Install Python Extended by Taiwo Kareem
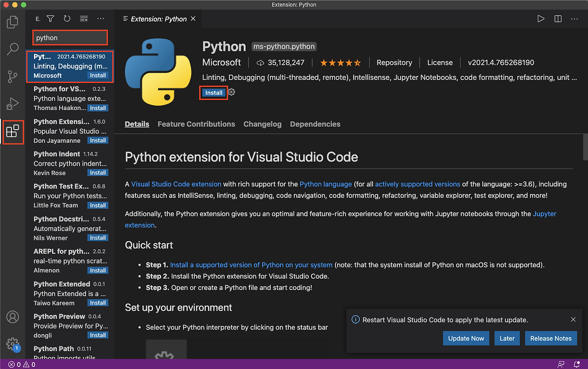 pos(98,303)
